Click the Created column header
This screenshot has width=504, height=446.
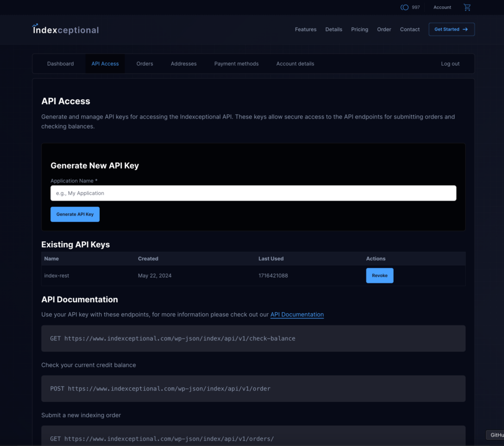click(x=148, y=259)
